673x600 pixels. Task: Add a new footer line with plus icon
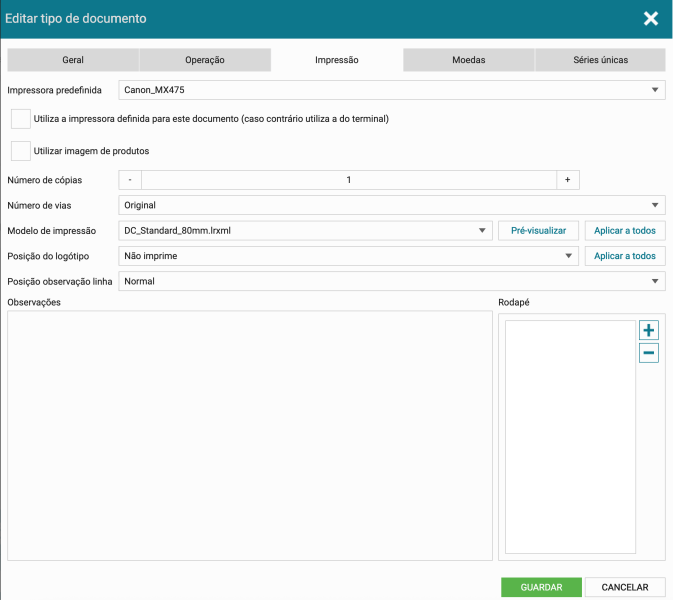(648, 330)
